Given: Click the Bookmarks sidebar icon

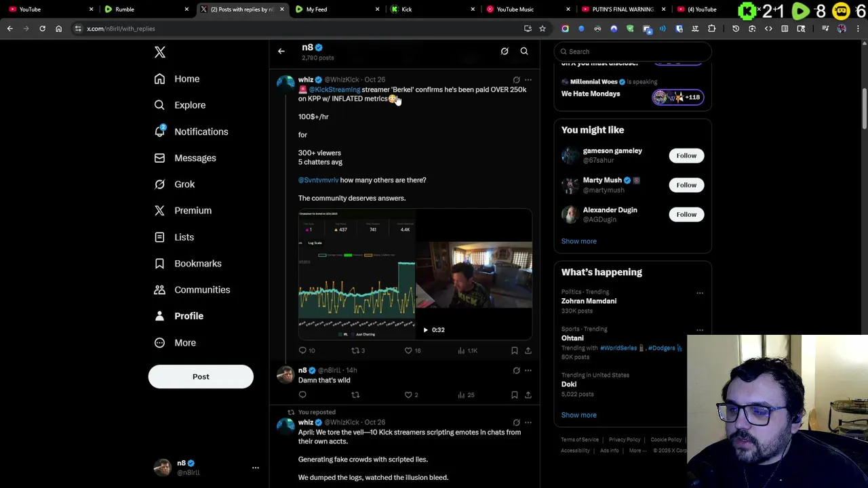Looking at the screenshot, I should point(159,264).
